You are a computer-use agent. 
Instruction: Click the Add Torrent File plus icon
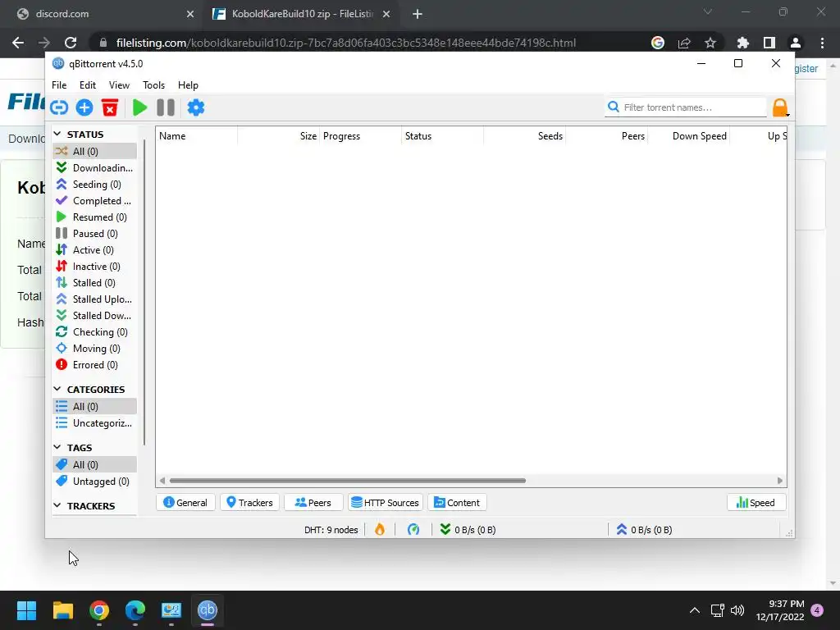[84, 107]
